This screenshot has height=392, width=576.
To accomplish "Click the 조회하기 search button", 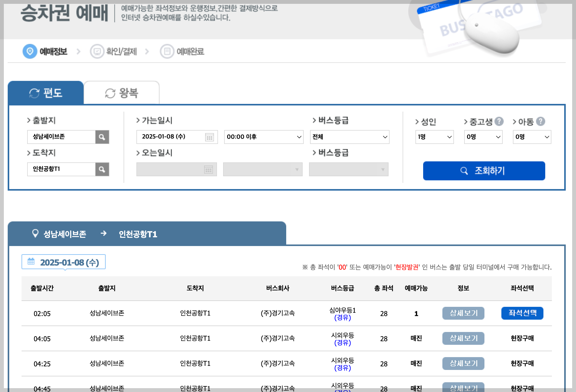I will point(484,171).
